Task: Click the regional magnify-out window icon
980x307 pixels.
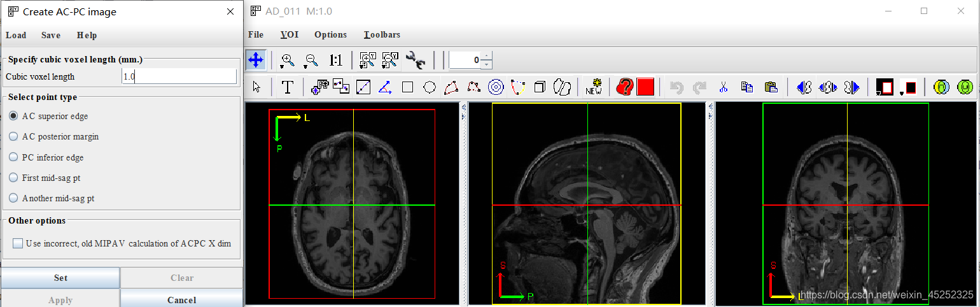Action: (x=389, y=61)
